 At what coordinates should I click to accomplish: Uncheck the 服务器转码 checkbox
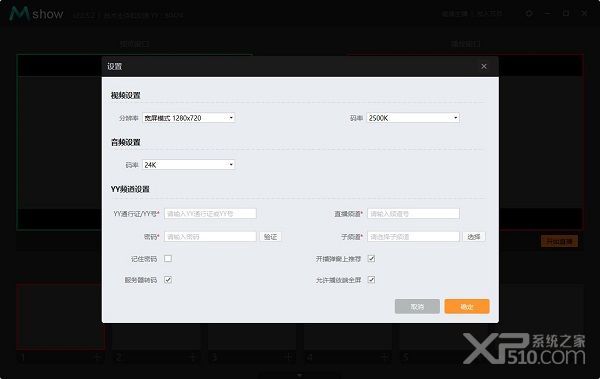tap(168, 280)
